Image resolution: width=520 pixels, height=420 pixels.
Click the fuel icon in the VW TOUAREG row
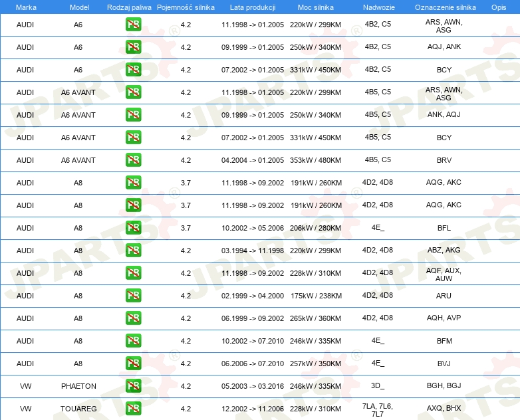click(x=133, y=409)
